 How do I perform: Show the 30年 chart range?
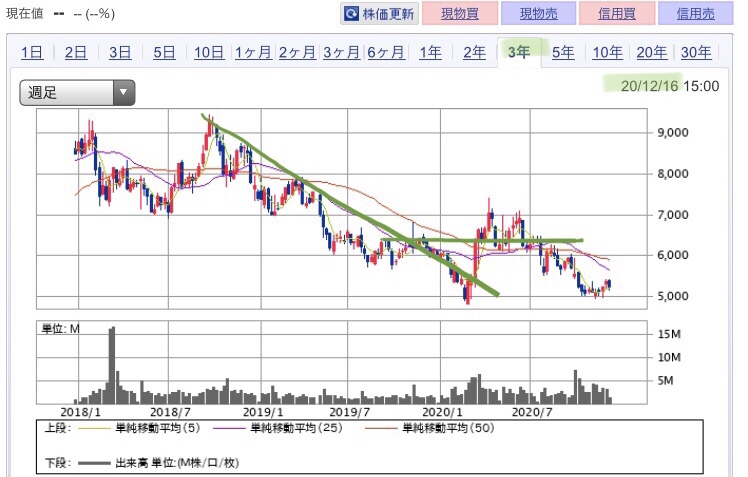pos(696,52)
